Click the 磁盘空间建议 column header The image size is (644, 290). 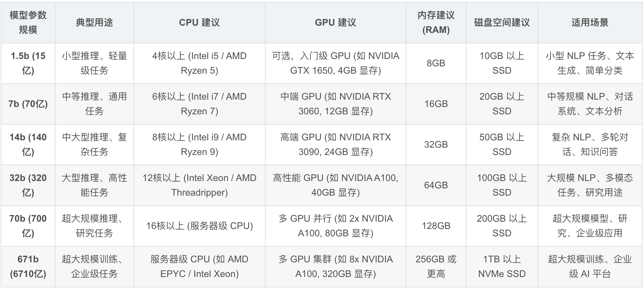pos(502,22)
